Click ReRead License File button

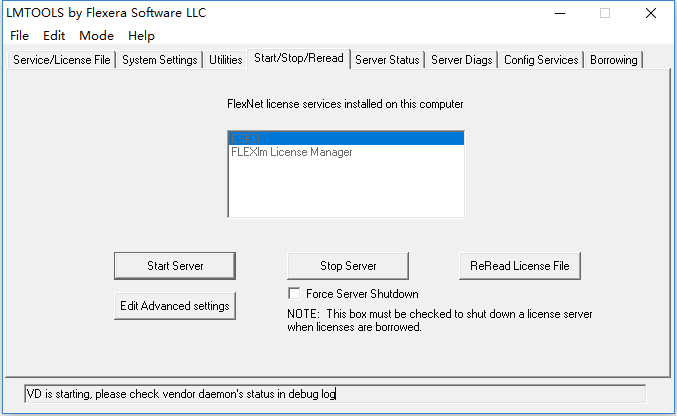[519, 266]
